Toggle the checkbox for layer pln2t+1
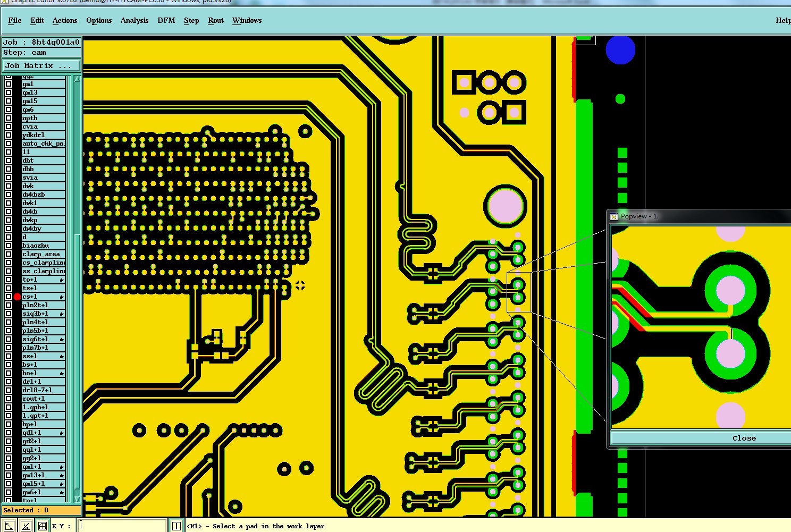 click(x=9, y=305)
